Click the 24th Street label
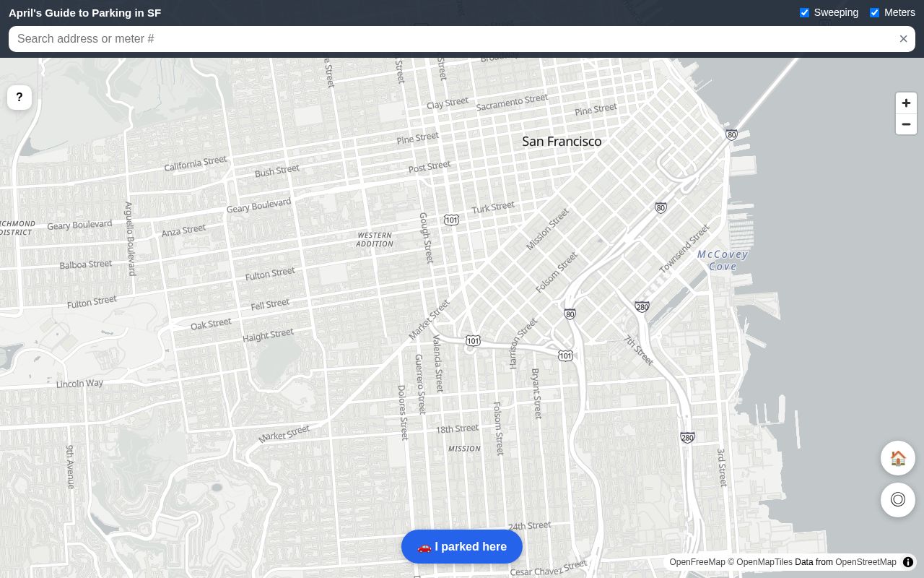The image size is (924, 578). pyautogui.click(x=529, y=526)
